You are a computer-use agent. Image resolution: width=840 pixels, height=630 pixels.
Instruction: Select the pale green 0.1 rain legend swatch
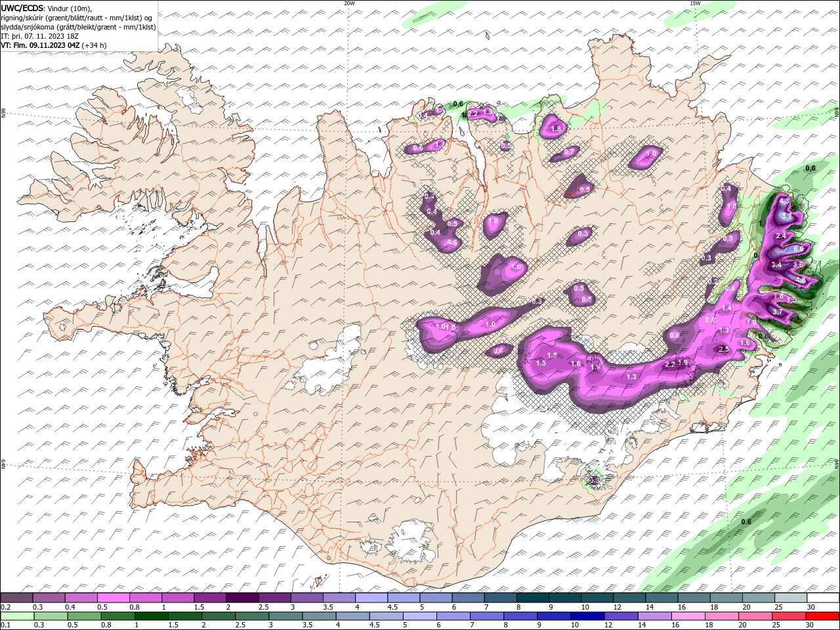(x=17, y=616)
